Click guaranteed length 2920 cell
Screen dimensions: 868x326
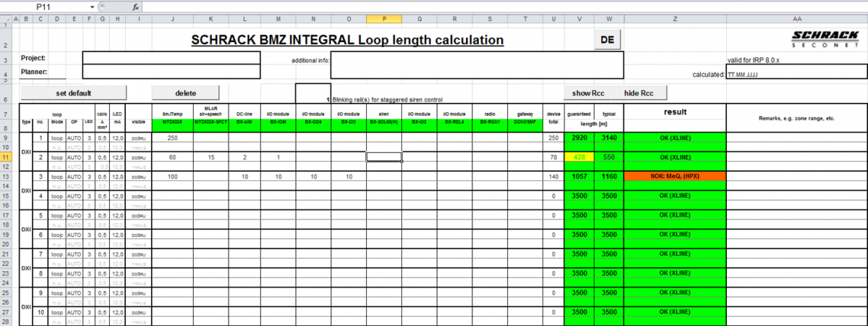point(579,138)
